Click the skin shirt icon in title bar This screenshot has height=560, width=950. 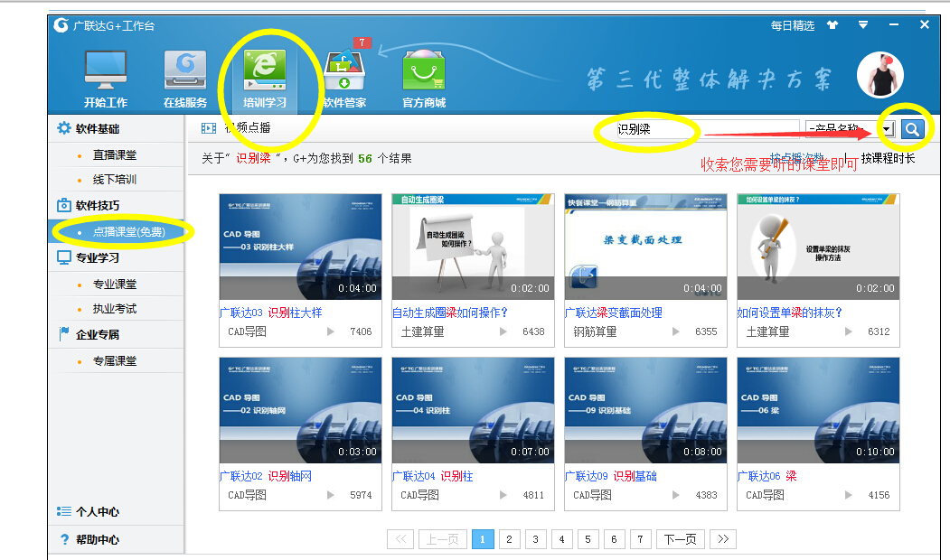tap(832, 24)
